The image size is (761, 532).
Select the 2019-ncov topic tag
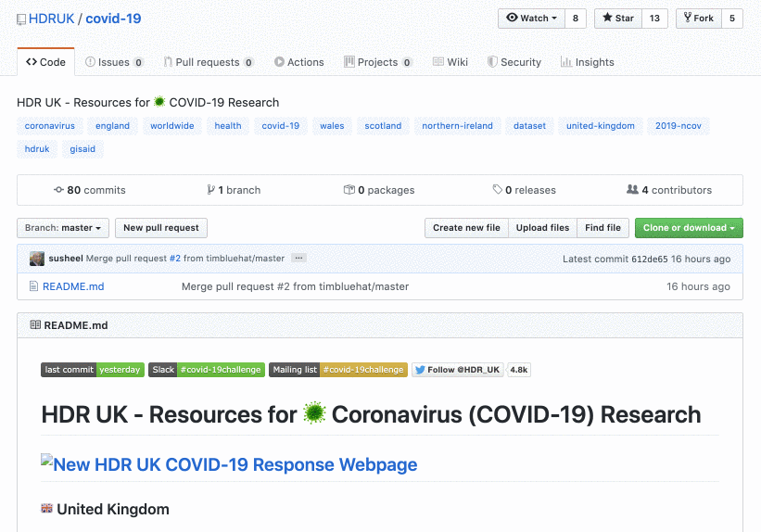[x=678, y=126]
